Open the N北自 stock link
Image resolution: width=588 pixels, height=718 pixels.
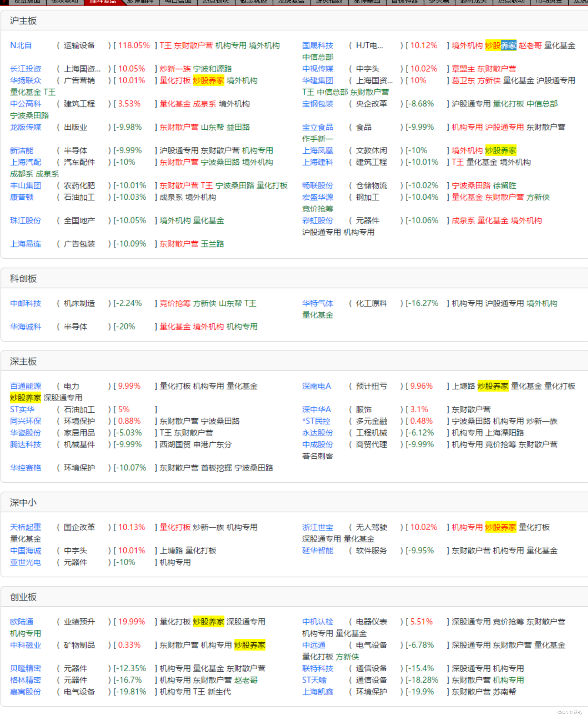[x=21, y=46]
